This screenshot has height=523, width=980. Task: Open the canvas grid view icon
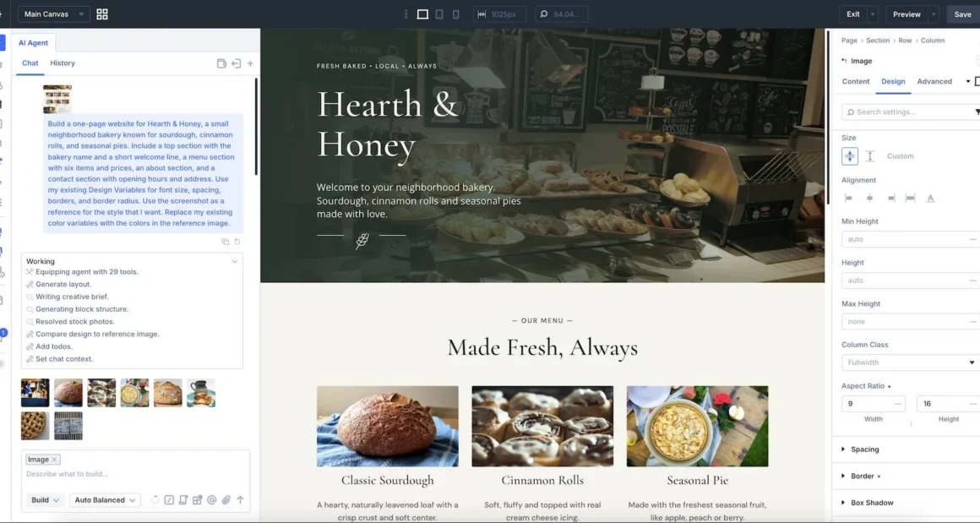pos(102,14)
